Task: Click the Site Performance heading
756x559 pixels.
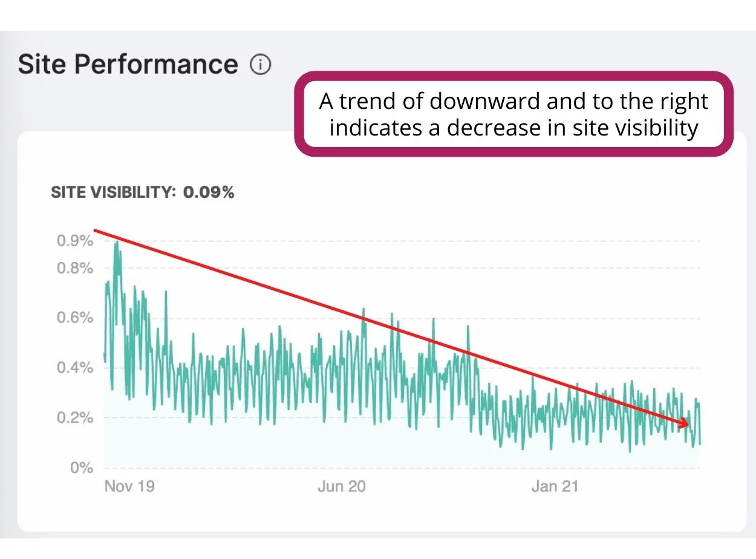Action: (128, 64)
